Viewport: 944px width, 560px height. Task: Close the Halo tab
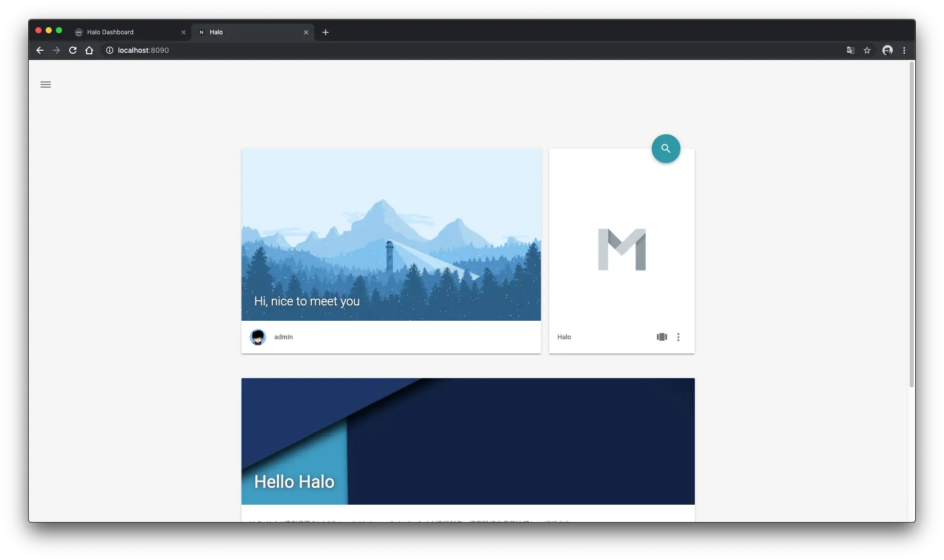coord(306,32)
